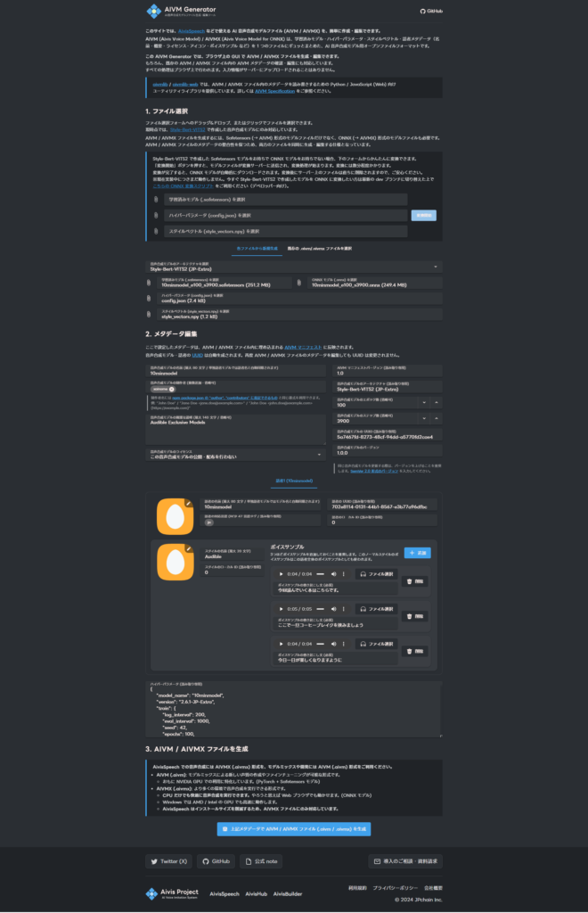Mute the first voice sample audio

click(x=333, y=574)
